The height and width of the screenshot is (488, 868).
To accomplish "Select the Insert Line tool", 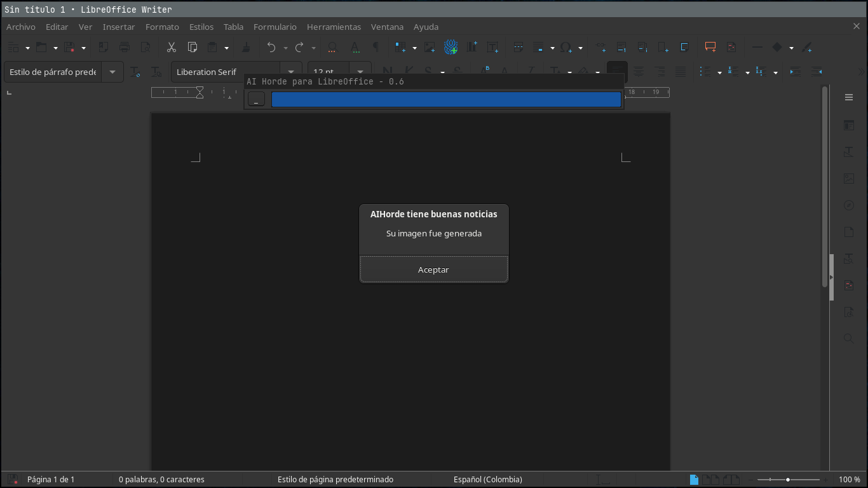I will click(757, 47).
